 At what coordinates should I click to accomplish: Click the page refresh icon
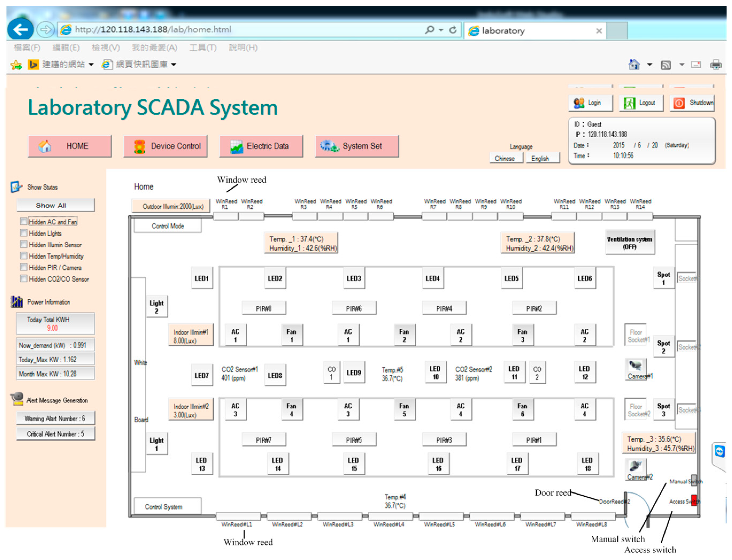[x=453, y=30]
